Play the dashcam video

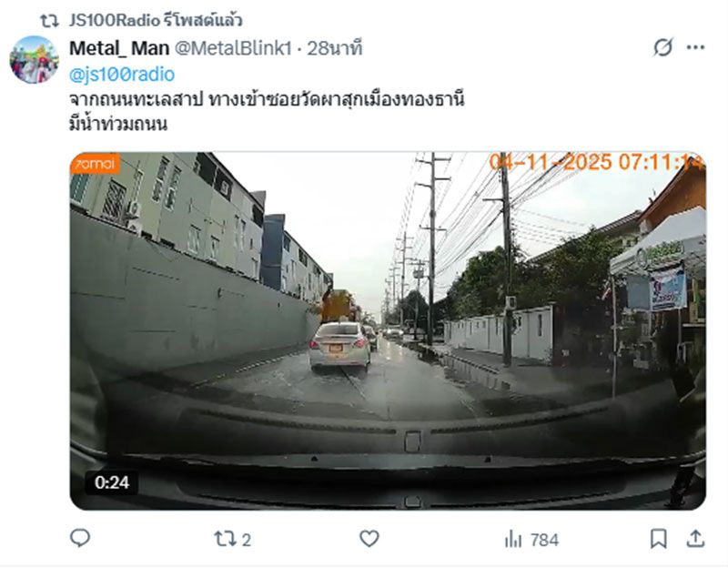[x=388, y=330]
